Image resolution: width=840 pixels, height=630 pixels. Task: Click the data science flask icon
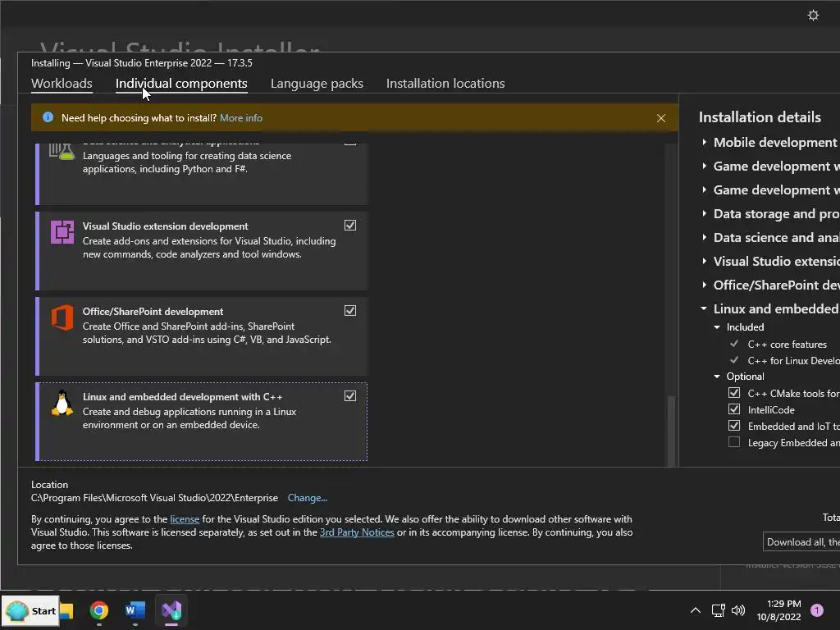[62, 152]
